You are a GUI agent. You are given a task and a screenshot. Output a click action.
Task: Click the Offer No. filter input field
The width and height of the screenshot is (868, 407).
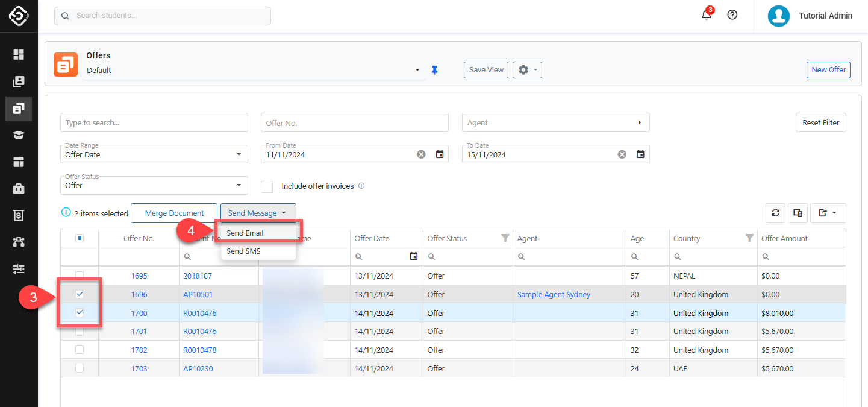pyautogui.click(x=354, y=123)
